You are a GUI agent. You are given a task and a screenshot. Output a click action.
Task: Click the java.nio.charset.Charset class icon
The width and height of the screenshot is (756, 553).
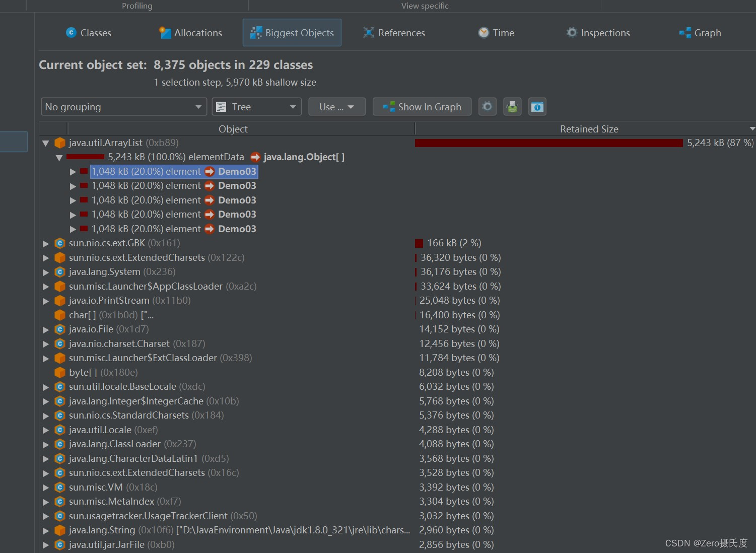(60, 344)
